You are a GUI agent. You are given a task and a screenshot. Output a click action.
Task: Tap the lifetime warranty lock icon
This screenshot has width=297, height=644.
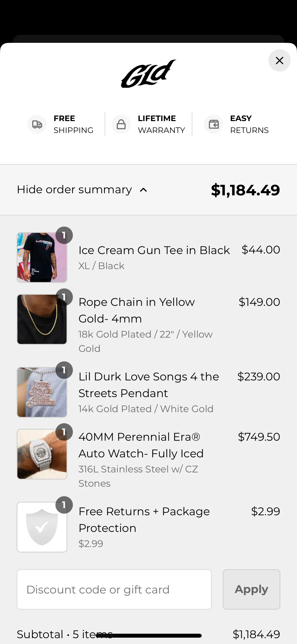point(121,124)
